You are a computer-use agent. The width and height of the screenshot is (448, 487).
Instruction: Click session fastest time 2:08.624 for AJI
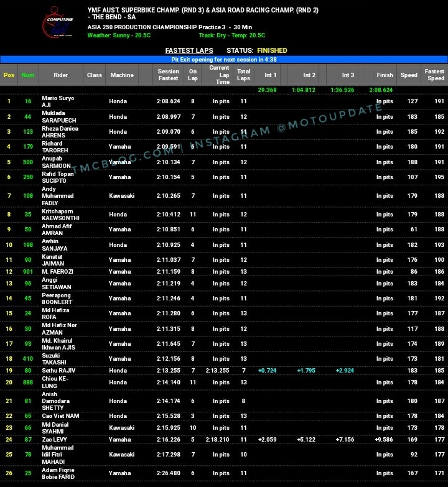pos(169,101)
